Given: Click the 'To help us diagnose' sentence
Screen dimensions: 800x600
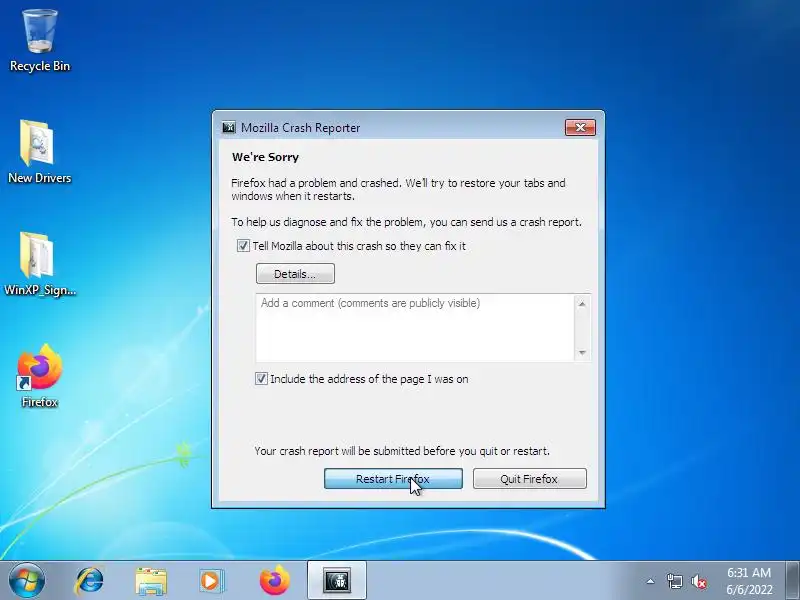Looking at the screenshot, I should pyautogui.click(x=406, y=222).
